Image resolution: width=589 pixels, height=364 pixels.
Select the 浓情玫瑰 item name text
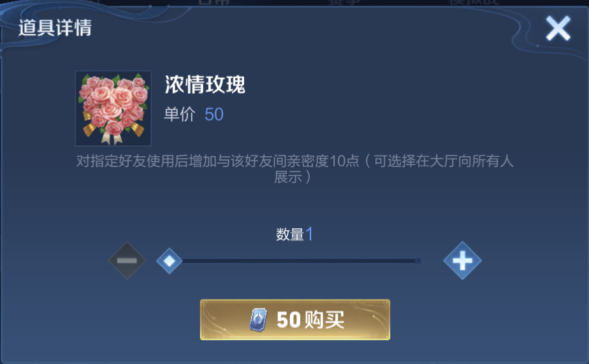[x=205, y=85]
